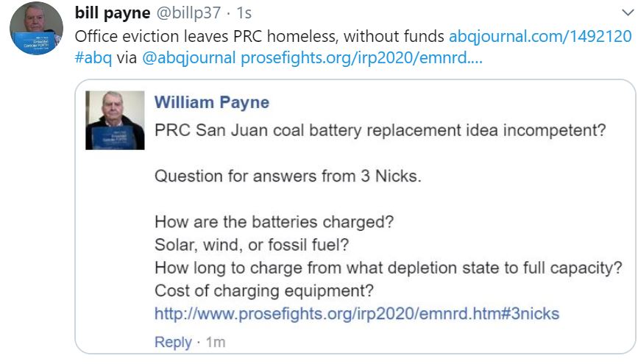Open the truncated prosefights.org/irp2020/emnrd link
The width and height of the screenshot is (638, 364).
pyautogui.click(x=361, y=58)
